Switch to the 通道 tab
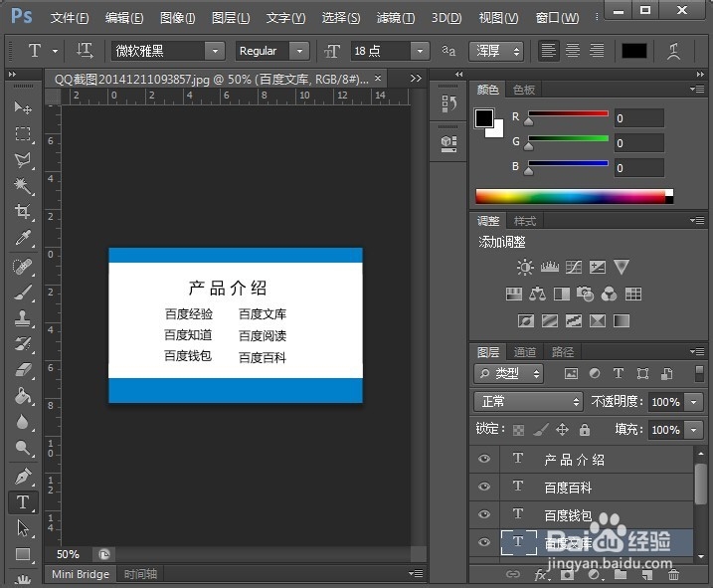 click(x=525, y=352)
